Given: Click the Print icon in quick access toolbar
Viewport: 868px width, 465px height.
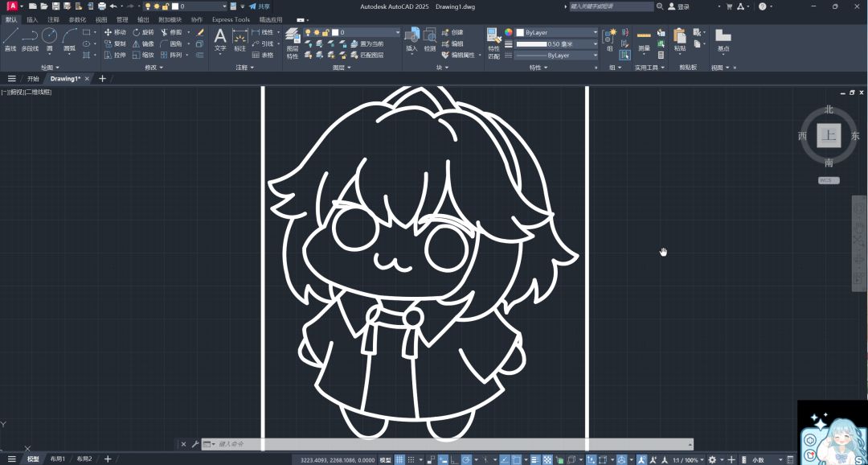Looking at the screenshot, I should click(x=102, y=6).
